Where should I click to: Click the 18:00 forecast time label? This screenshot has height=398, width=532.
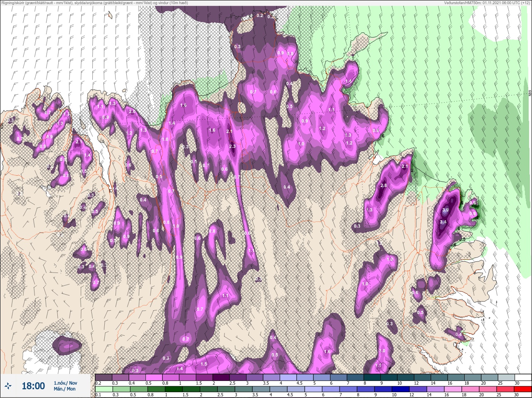click(x=33, y=386)
